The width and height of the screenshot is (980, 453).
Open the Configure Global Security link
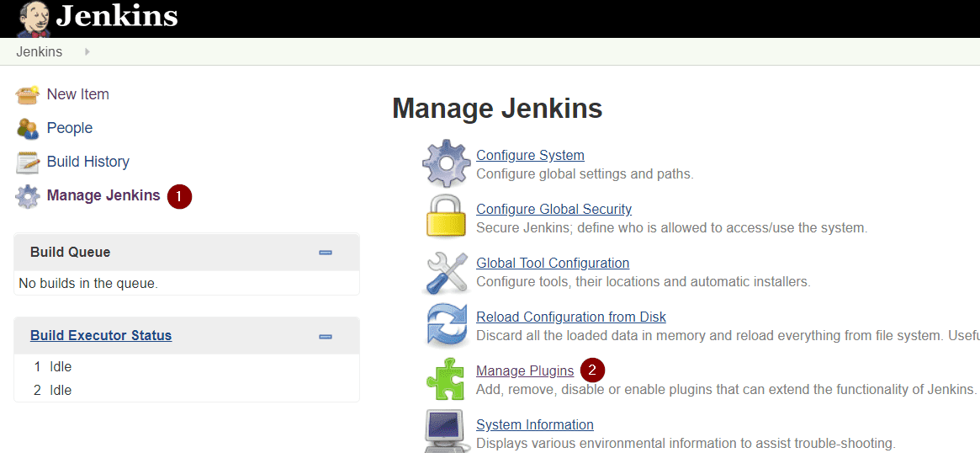[x=554, y=209]
